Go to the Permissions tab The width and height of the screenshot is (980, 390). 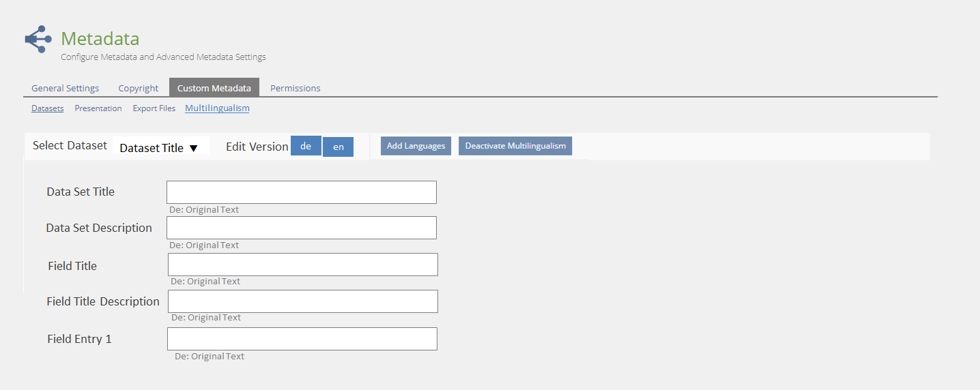coord(295,88)
